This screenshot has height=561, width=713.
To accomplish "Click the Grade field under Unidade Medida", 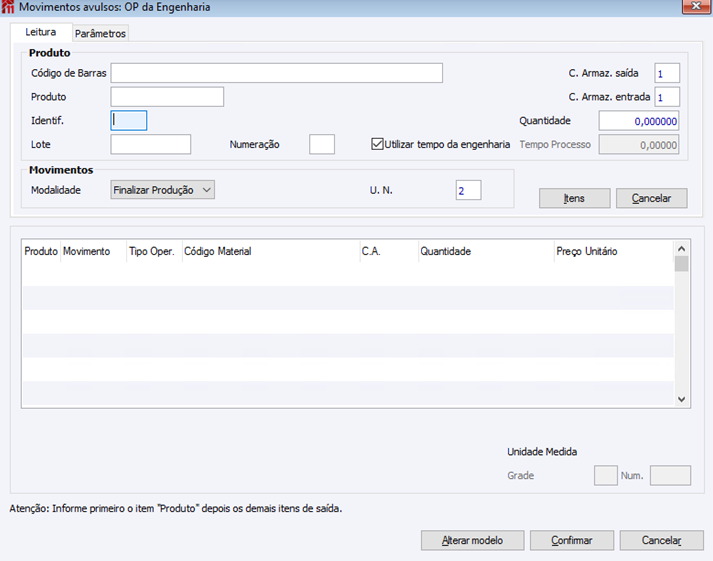I will pos(606,476).
